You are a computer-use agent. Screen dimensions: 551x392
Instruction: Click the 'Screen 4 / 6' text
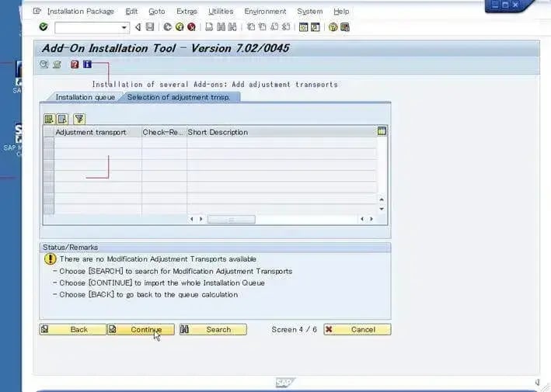(294, 330)
